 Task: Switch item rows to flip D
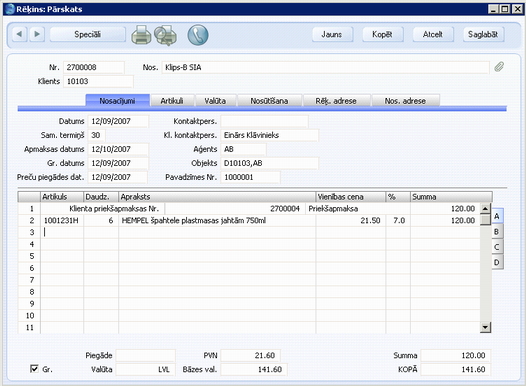496,262
